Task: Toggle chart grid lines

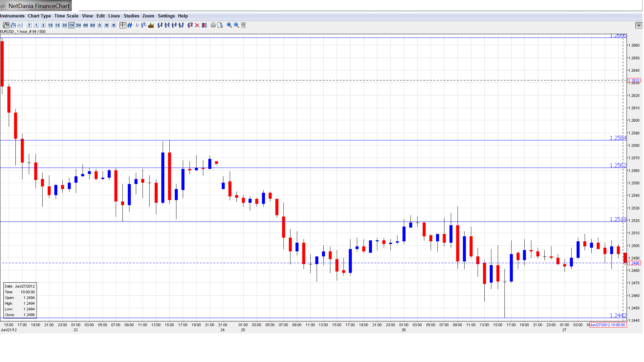Action: (130, 25)
